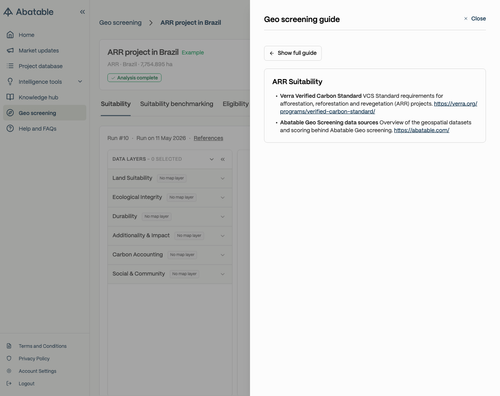Click No map layer badge beside Durability
The image size is (500, 396).
[x=157, y=217]
